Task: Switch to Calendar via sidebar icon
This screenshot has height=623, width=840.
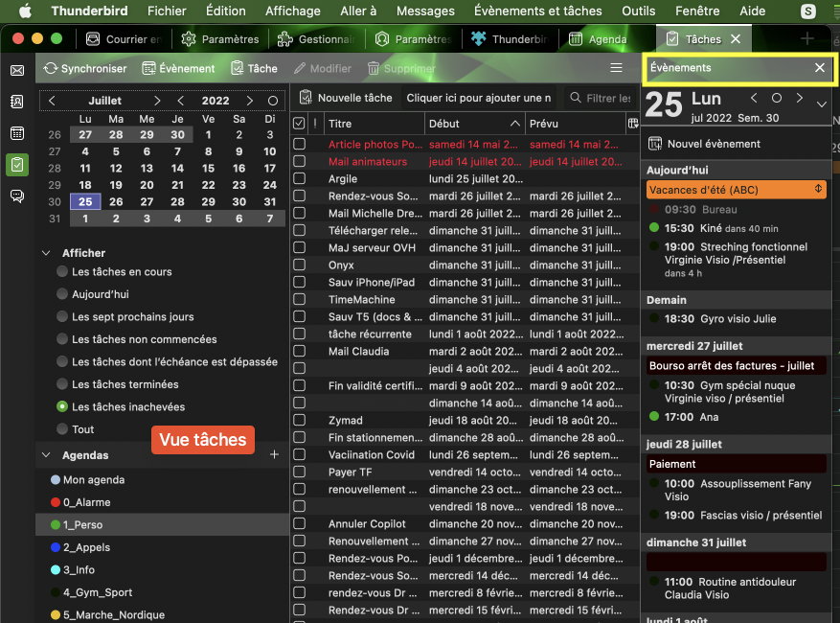Action: point(16,133)
